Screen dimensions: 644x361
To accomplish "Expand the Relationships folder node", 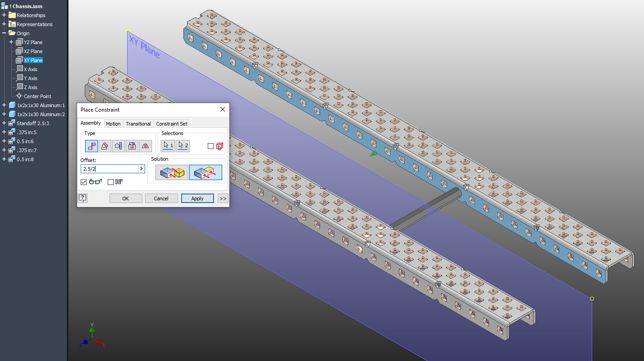I will click(4, 15).
